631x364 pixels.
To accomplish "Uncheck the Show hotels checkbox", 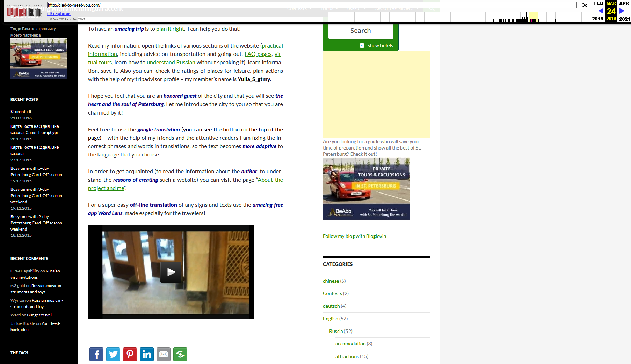I will [362, 45].
